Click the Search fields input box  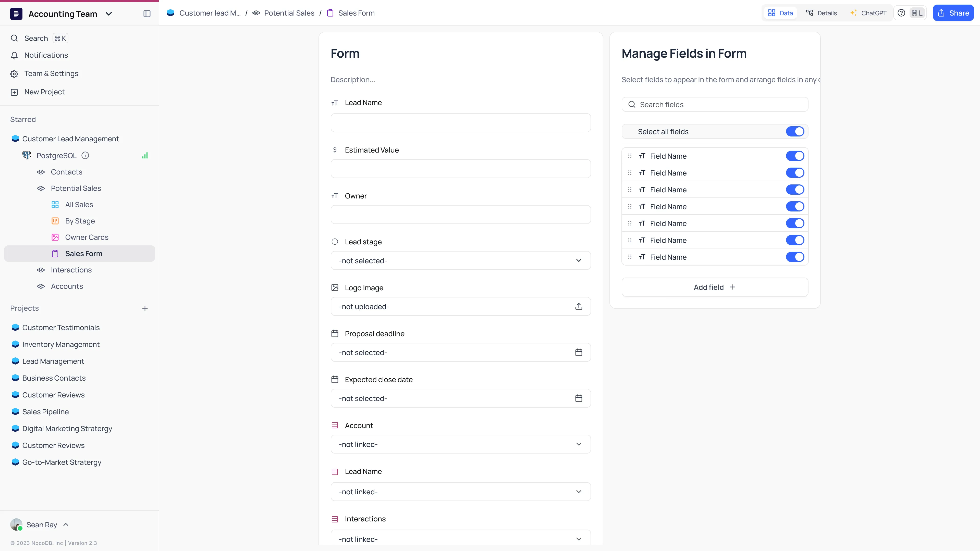click(x=715, y=104)
